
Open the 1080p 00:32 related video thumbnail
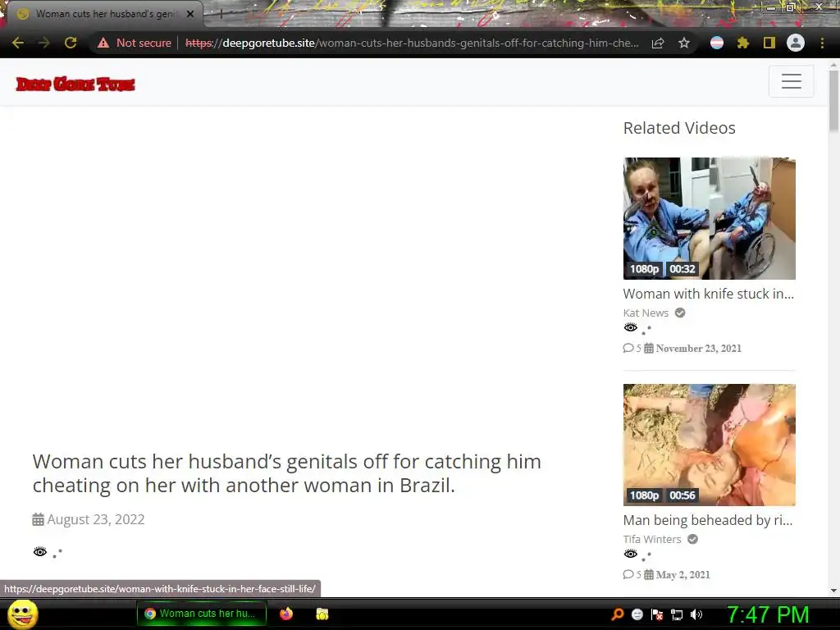point(710,218)
